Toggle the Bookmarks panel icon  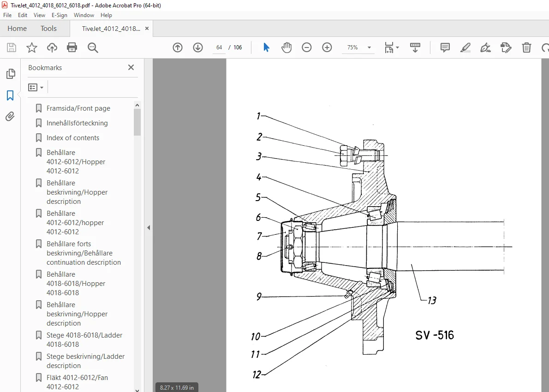(10, 95)
